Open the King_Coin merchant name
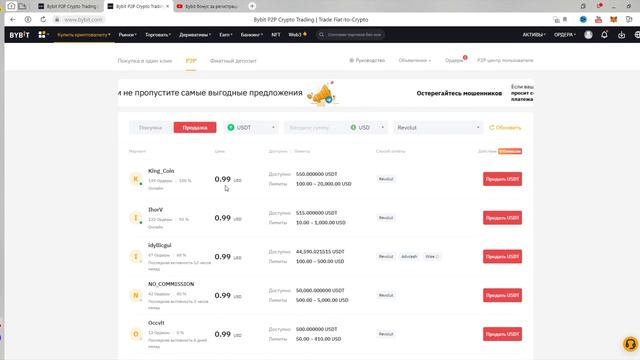 (161, 171)
